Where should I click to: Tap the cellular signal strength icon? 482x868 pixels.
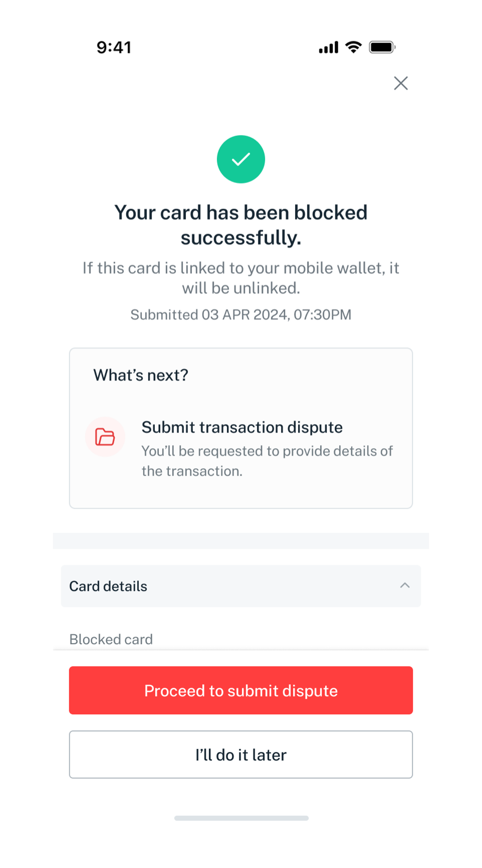click(x=328, y=47)
